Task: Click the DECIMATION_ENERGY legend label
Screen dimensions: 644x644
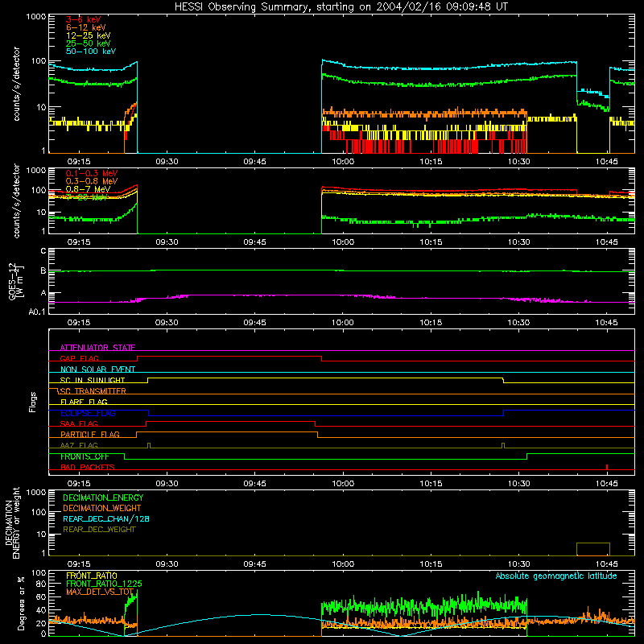Action: (103, 497)
